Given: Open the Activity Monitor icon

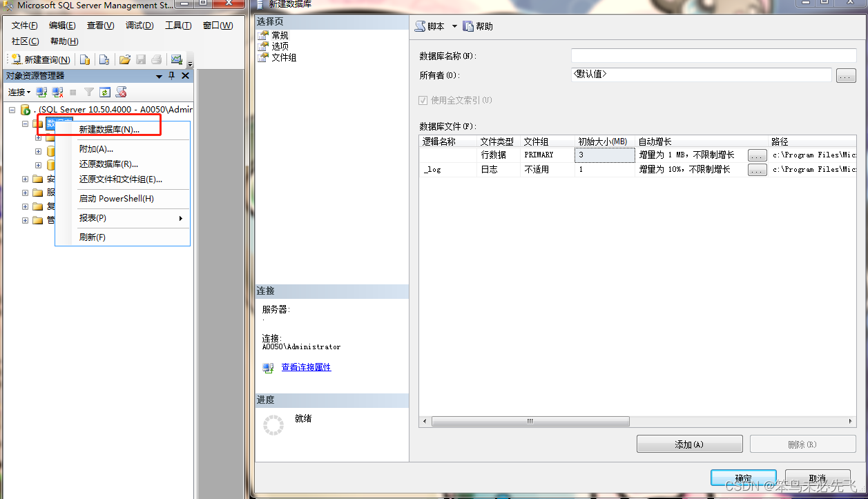Looking at the screenshot, I should coord(177,60).
